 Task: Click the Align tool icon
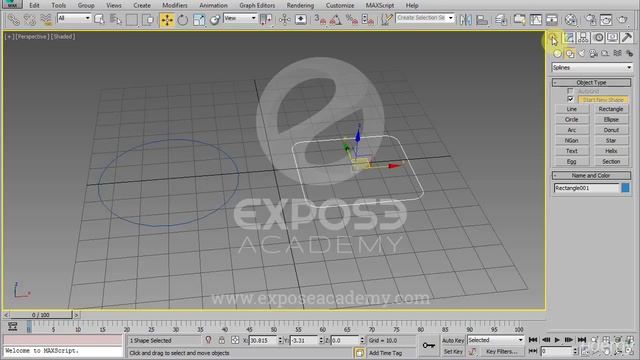(482, 20)
